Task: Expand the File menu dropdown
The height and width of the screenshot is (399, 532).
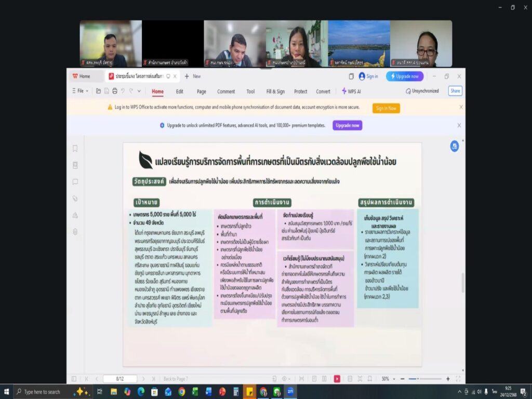Action: (x=80, y=91)
